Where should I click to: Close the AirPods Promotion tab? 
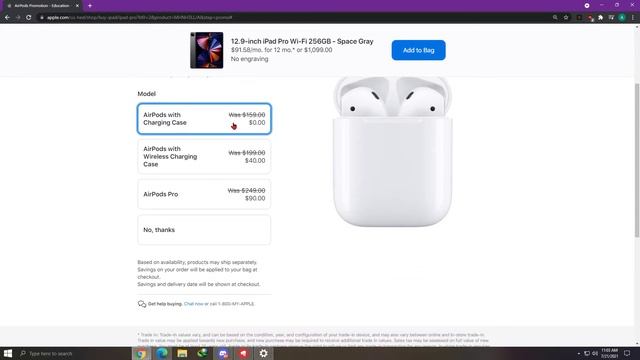click(x=77, y=6)
